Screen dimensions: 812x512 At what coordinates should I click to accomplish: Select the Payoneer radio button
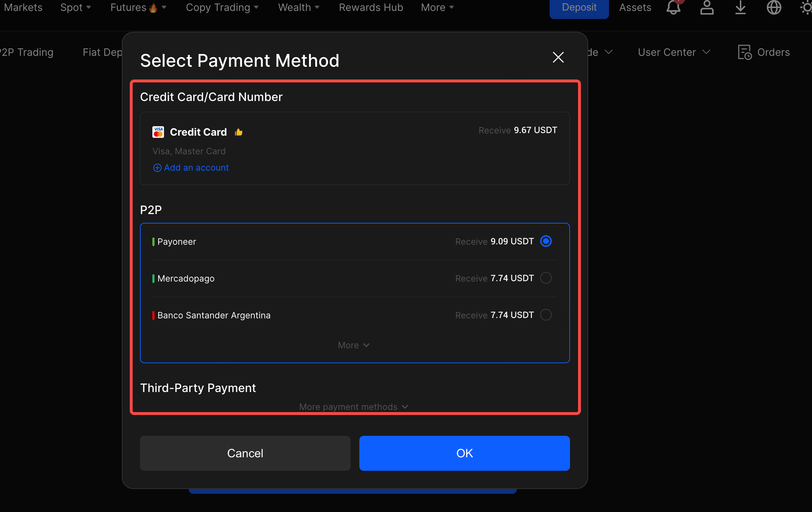(546, 241)
